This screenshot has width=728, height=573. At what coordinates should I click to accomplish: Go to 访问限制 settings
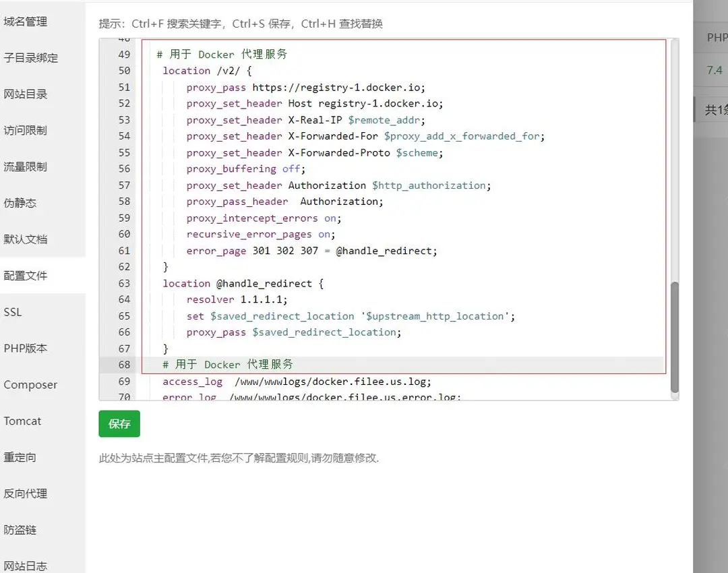click(26, 131)
